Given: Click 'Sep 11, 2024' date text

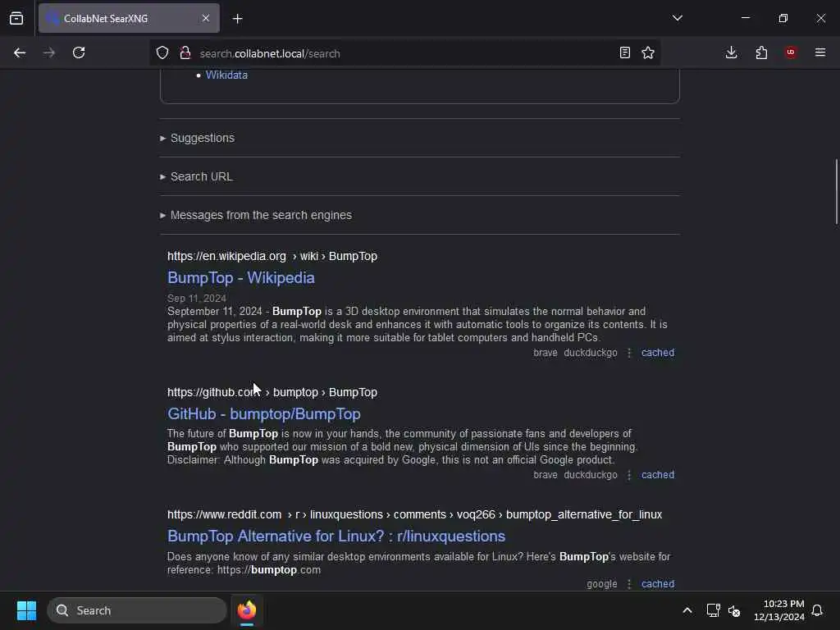Looking at the screenshot, I should (197, 299).
